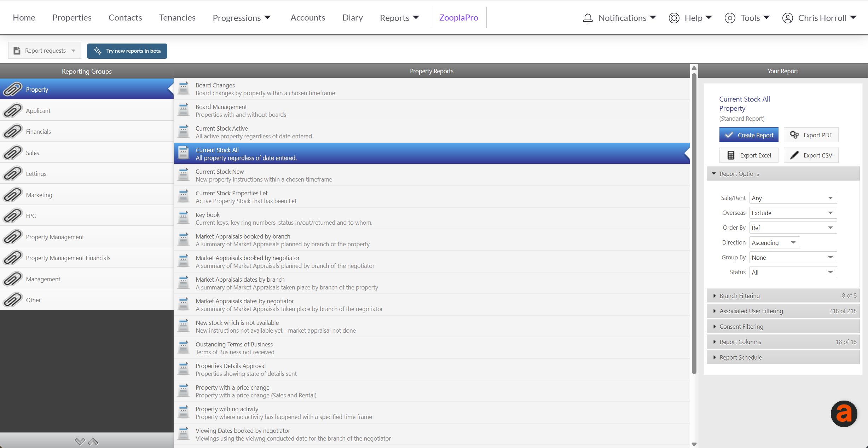Click the scrollbar up arrow
Image resolution: width=868 pixels, height=448 pixels.
[x=694, y=68]
